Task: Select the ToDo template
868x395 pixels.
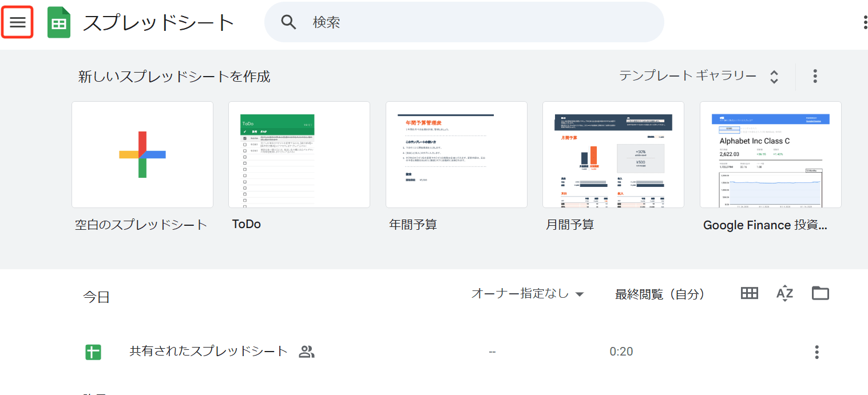Action: 299,154
